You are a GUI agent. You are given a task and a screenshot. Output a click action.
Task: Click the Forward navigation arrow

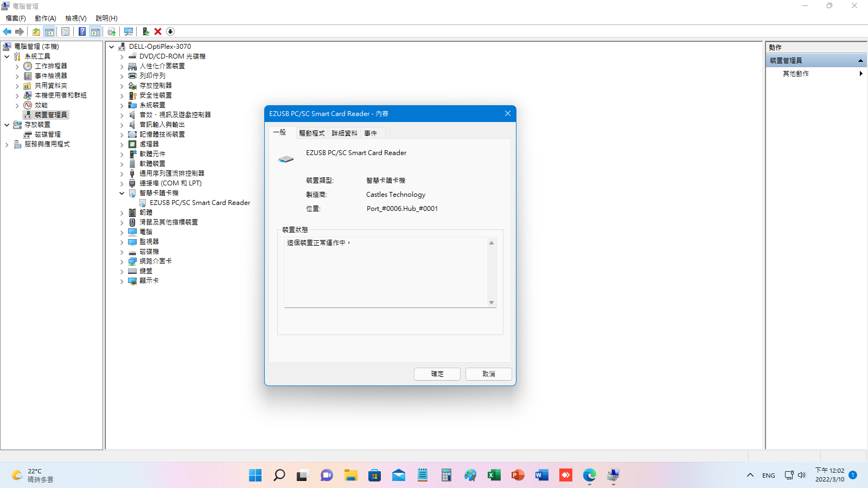coord(20,31)
